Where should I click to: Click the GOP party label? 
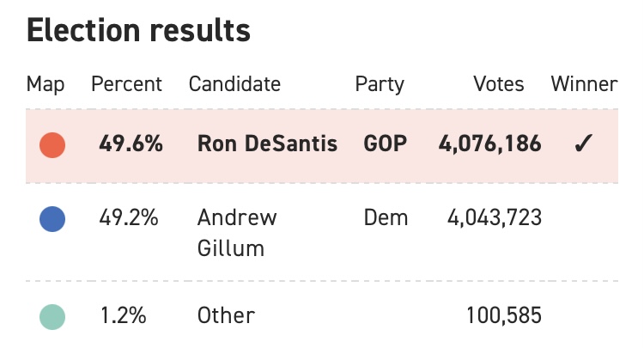click(386, 143)
